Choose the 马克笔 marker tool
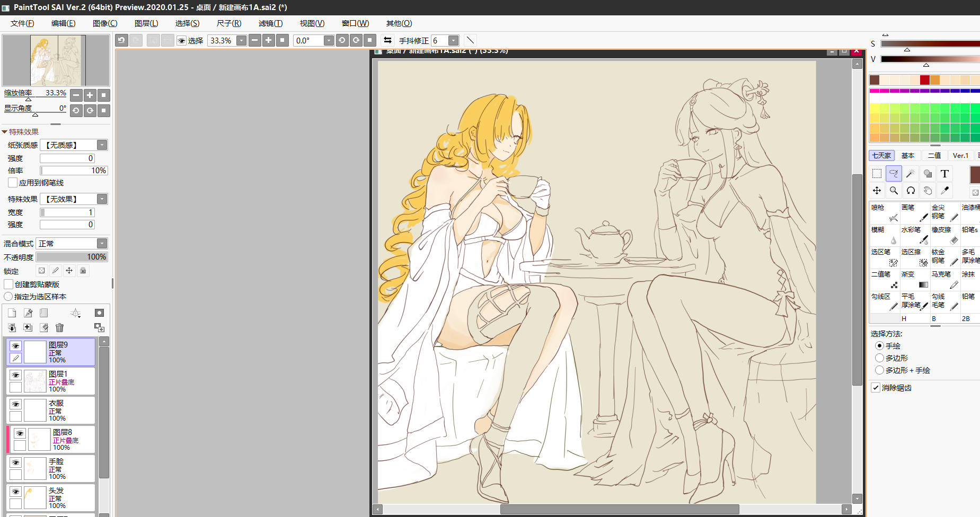Screen dimensions: 980x517 click(945, 279)
